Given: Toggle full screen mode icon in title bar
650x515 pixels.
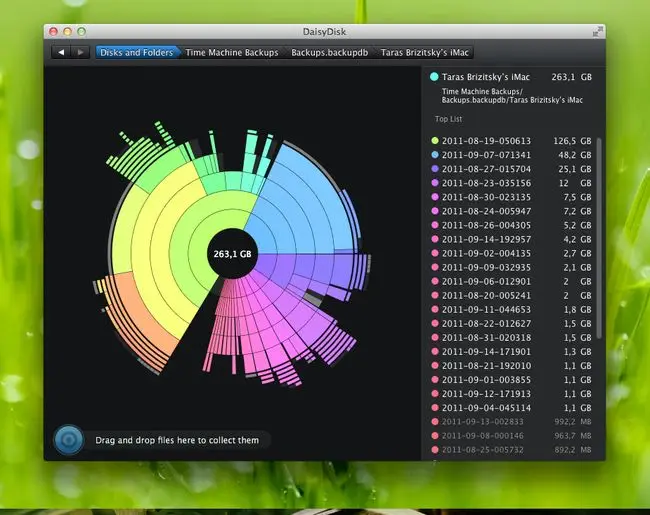Looking at the screenshot, I should pos(597,32).
